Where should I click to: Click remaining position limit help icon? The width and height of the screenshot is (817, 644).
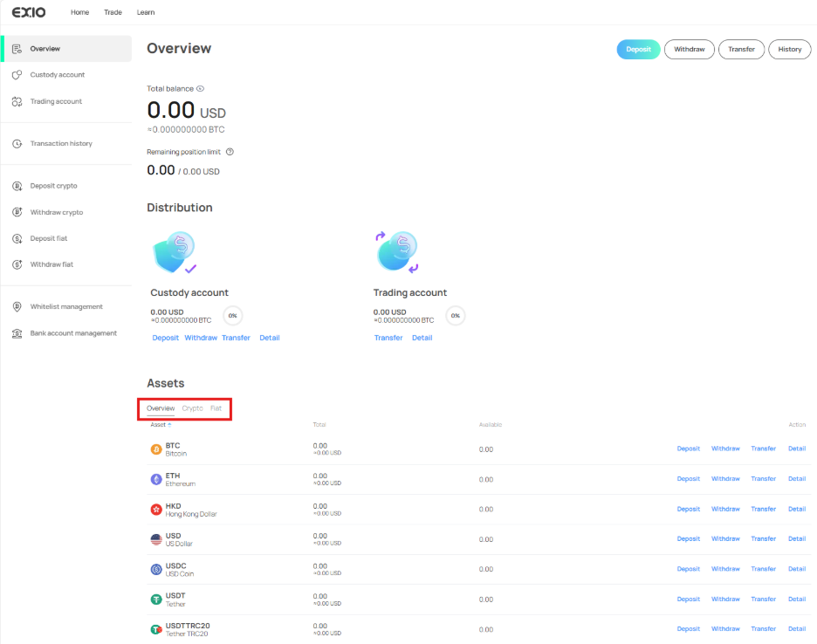click(230, 152)
